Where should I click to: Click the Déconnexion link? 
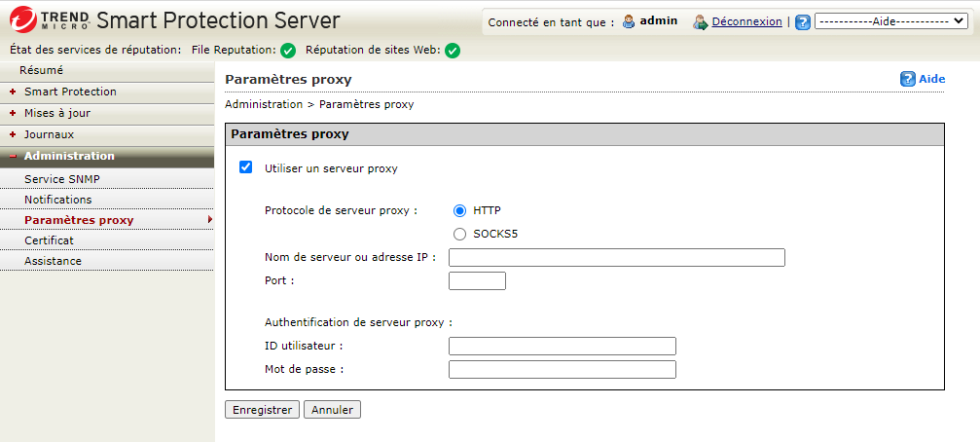click(746, 21)
